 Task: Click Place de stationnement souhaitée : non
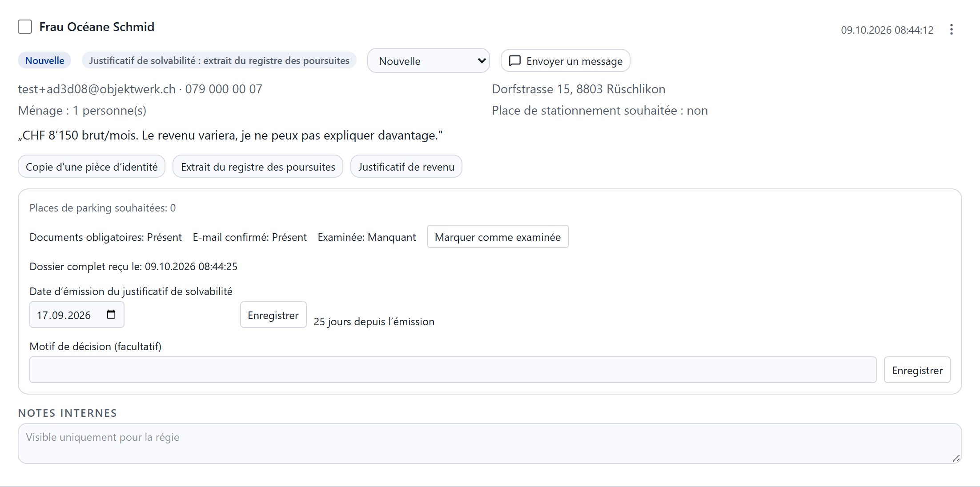click(x=600, y=110)
